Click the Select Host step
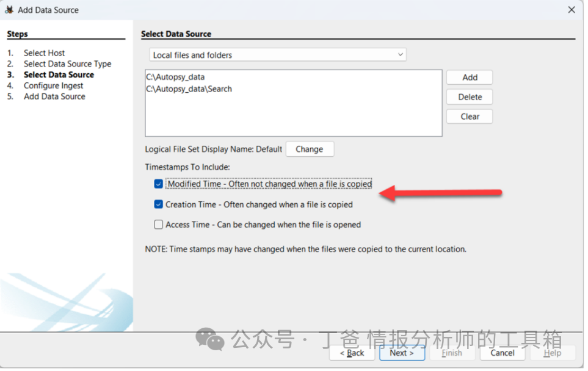Screen dimensions: 588x371 tap(44, 53)
